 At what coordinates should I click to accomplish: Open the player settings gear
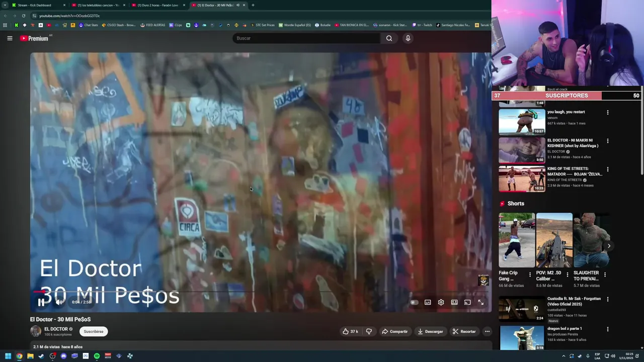(441, 302)
